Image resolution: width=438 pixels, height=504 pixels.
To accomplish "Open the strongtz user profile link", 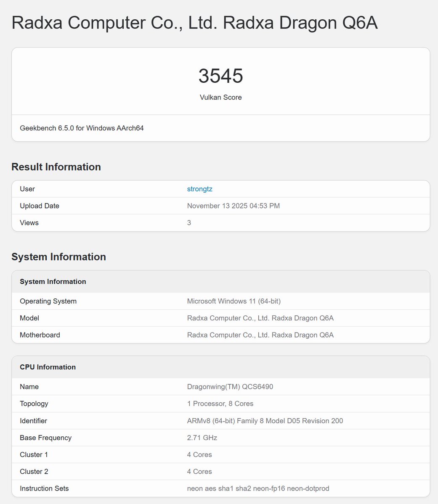I will pyautogui.click(x=199, y=189).
